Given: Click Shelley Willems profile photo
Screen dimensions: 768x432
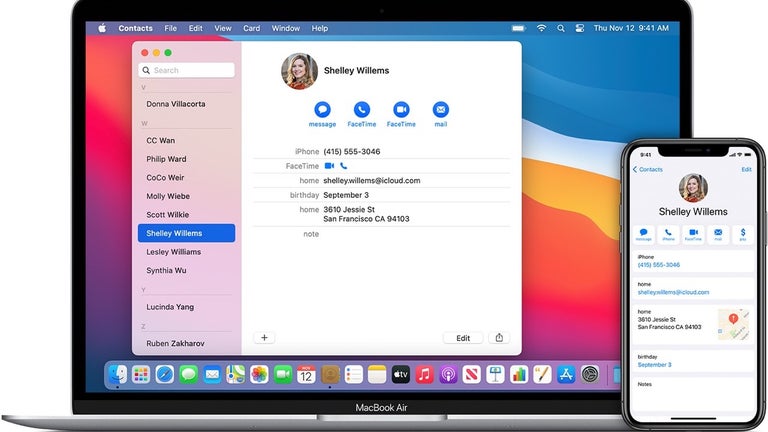Looking at the screenshot, I should click(x=299, y=71).
